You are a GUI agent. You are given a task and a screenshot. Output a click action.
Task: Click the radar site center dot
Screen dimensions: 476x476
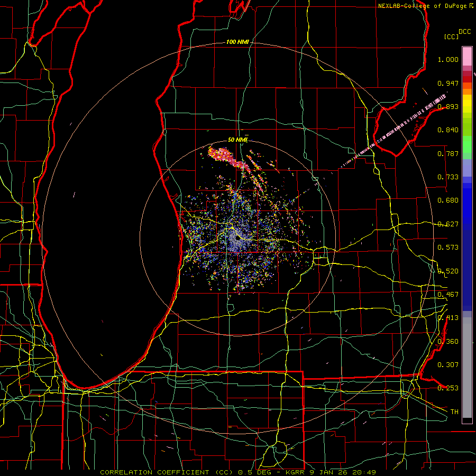[x=237, y=239]
